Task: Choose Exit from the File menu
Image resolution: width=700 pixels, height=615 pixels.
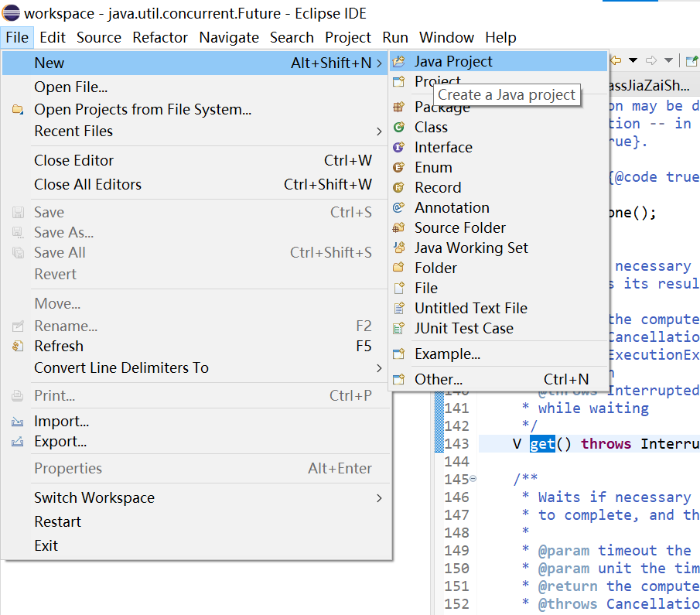Action: (195, 546)
